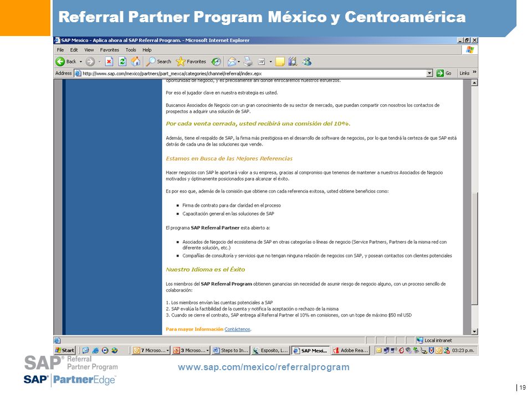Open the Help menu
Viewport: 532px width, 399px height.
coord(147,50)
